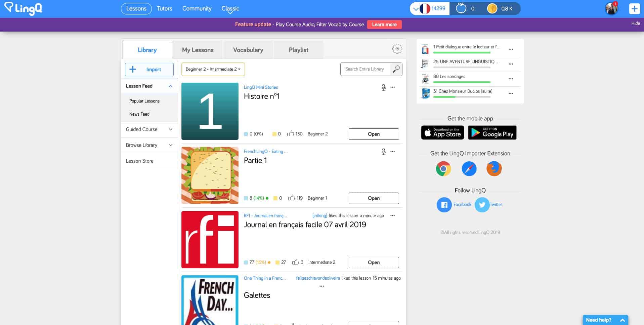Open library settings gear icon
Screen dimensions: 644x325
397,49
